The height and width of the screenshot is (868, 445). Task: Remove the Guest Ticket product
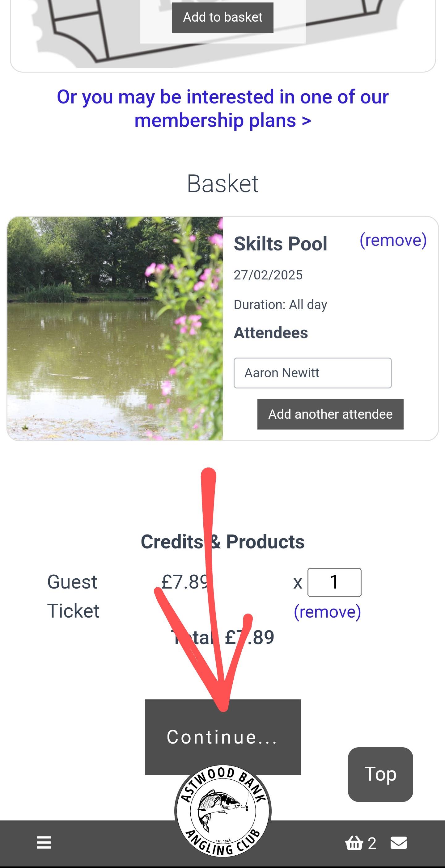point(327,612)
